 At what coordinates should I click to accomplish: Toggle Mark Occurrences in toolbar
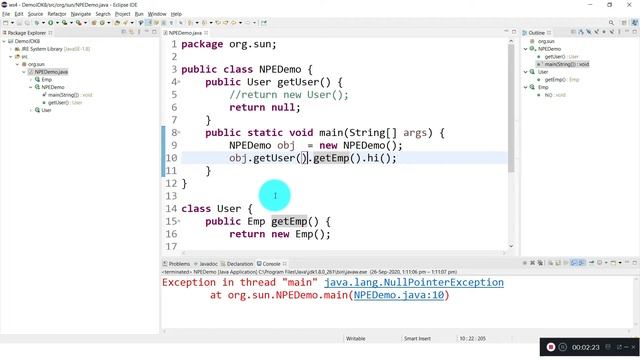coord(149,23)
